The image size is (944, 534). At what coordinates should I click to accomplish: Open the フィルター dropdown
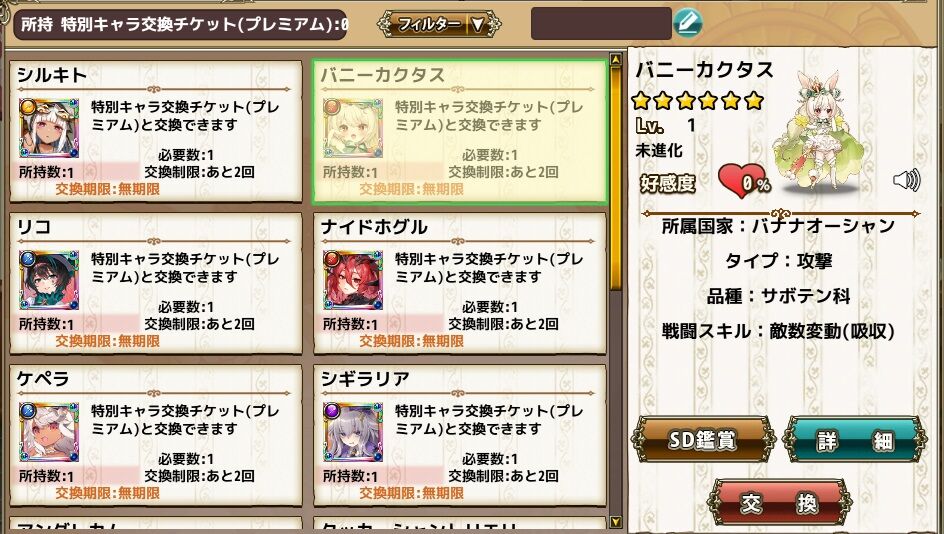439,24
